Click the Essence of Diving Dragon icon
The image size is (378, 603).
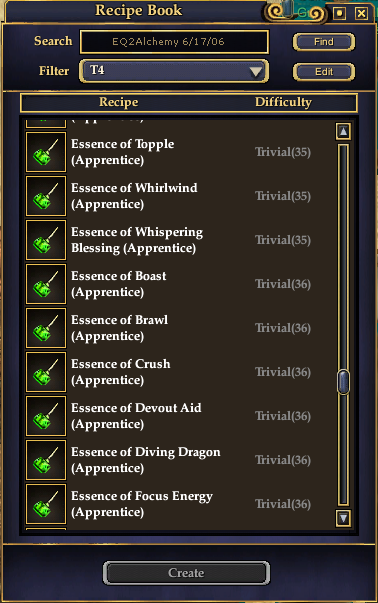coord(46,460)
